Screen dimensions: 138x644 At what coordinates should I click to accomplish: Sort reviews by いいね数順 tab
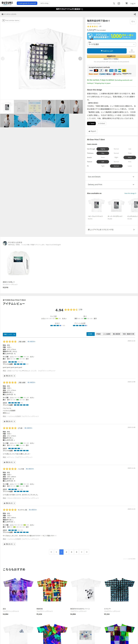[x=107, y=334]
